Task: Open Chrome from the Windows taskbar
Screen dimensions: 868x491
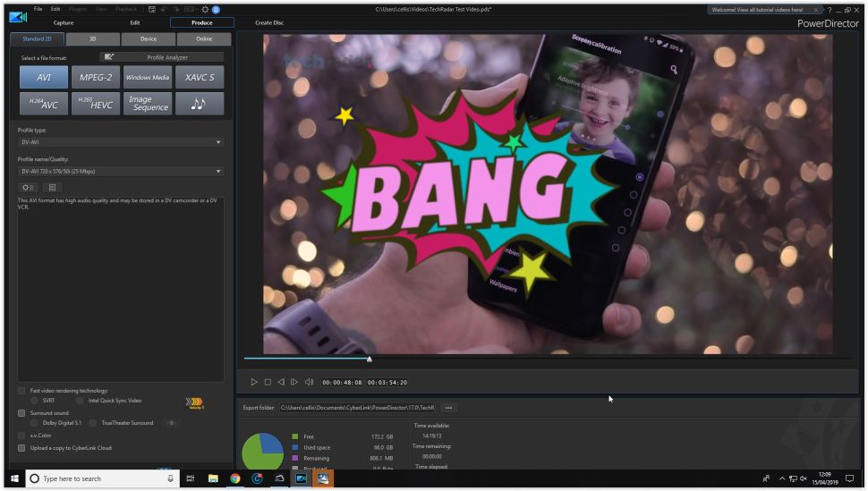Action: click(x=235, y=478)
